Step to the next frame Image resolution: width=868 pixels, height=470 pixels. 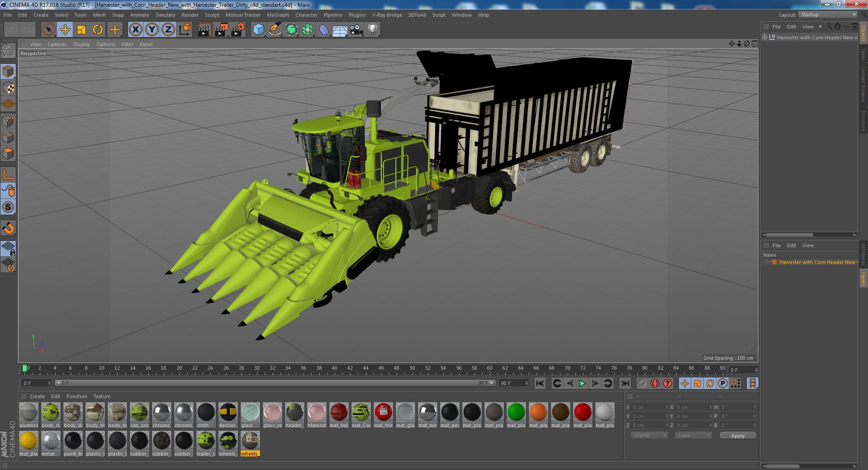[595, 383]
